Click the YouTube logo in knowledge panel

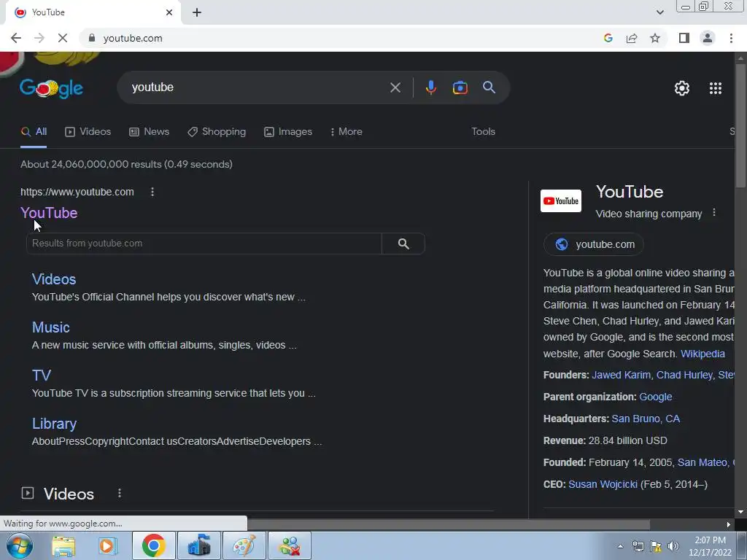tap(561, 201)
